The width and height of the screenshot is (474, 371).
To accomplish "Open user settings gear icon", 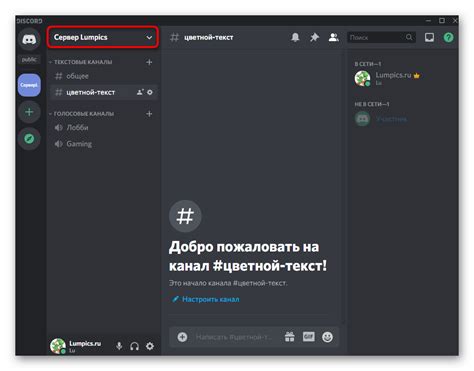I will point(150,346).
